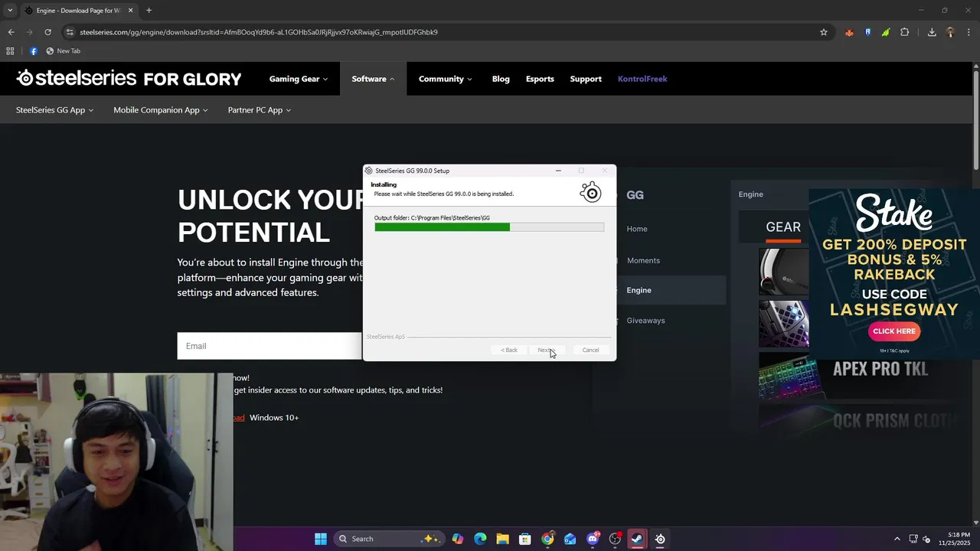Go back with the browser back arrow
Image resolution: width=980 pixels, height=551 pixels.
[x=11, y=32]
